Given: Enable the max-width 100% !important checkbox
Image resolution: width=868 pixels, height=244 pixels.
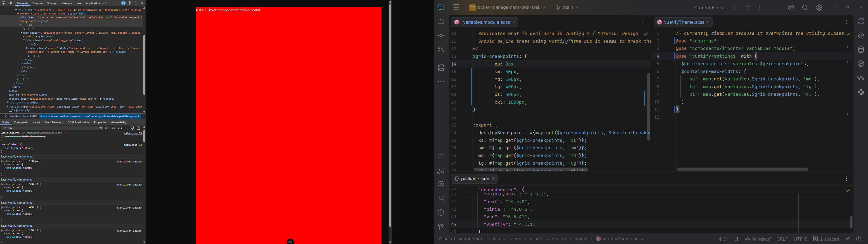Looking at the screenshot, I should [x=2, y=137].
